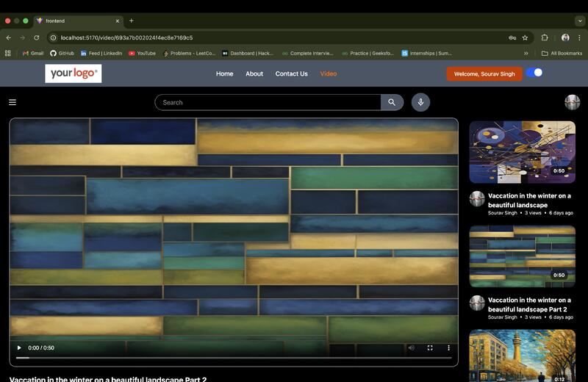
Task: Open the Contact Us page
Action: [291, 73]
